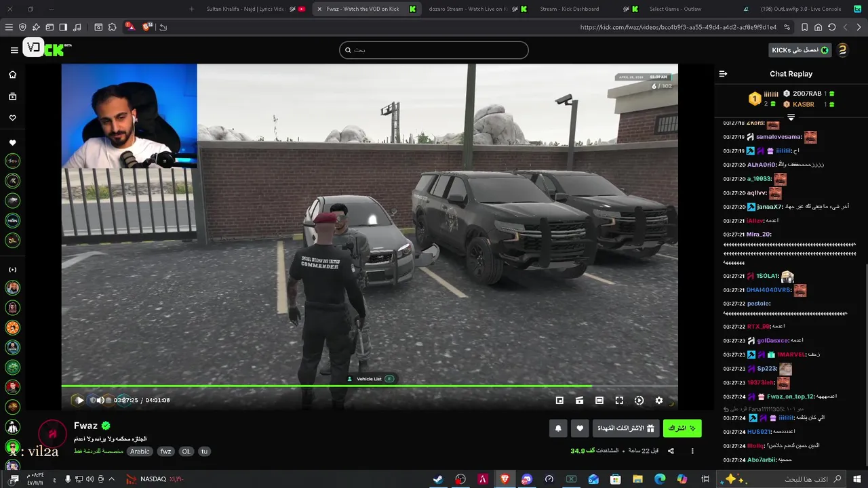868x488 pixels.
Task: Click the Arabic tag
Action: (x=140, y=451)
